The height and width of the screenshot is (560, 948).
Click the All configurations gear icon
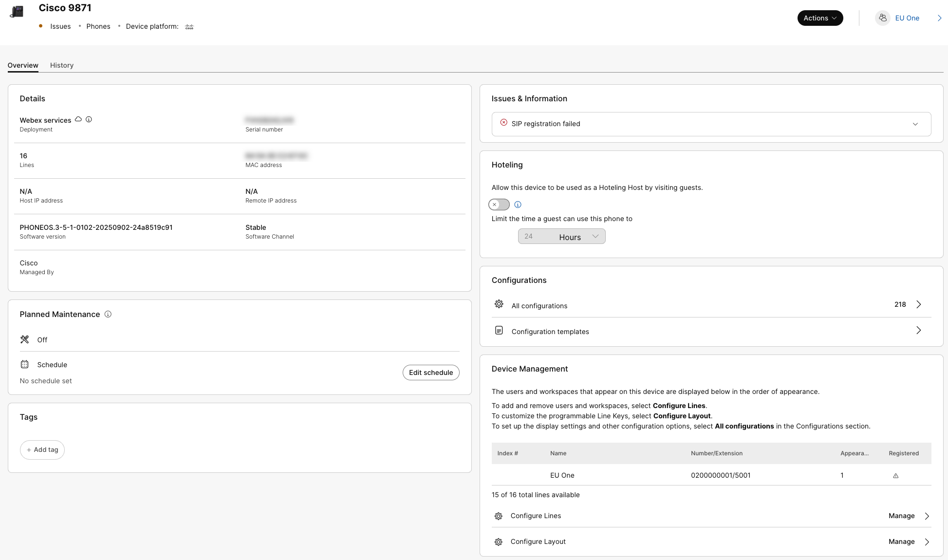[499, 304]
